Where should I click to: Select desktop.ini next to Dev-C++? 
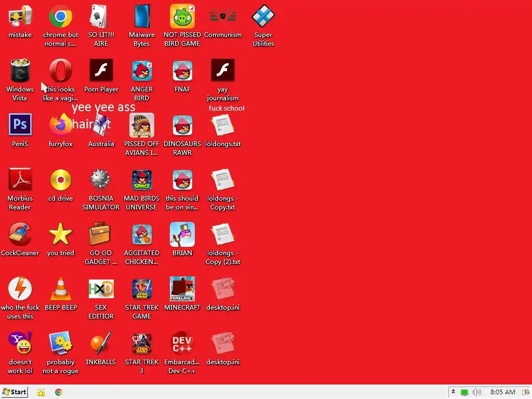[222, 343]
